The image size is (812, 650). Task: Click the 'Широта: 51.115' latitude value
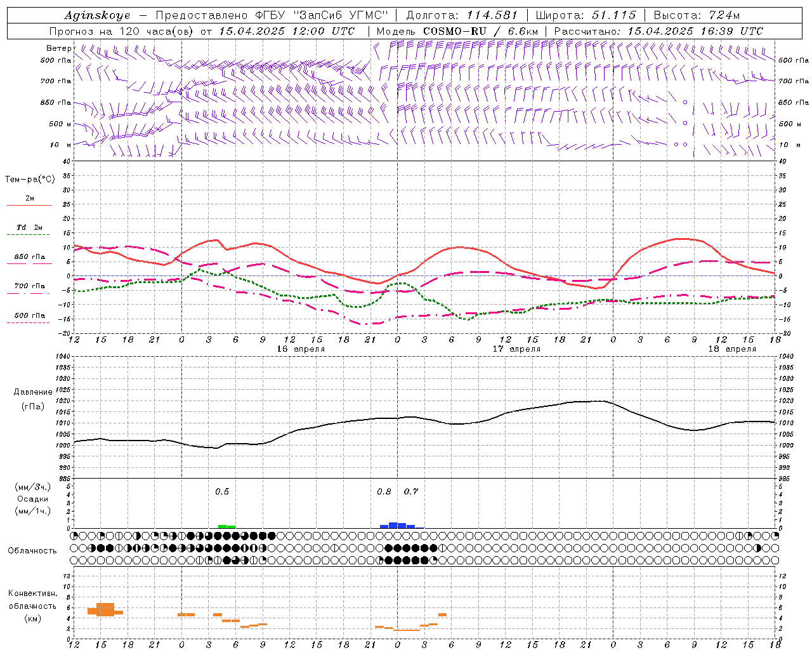(586, 15)
